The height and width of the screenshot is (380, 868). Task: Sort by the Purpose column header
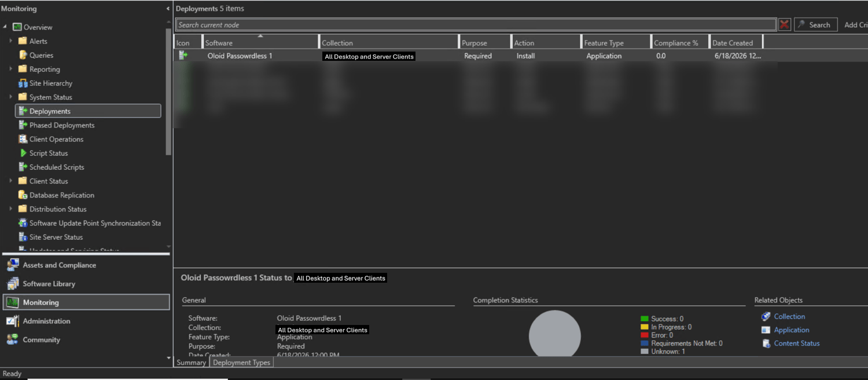click(485, 42)
